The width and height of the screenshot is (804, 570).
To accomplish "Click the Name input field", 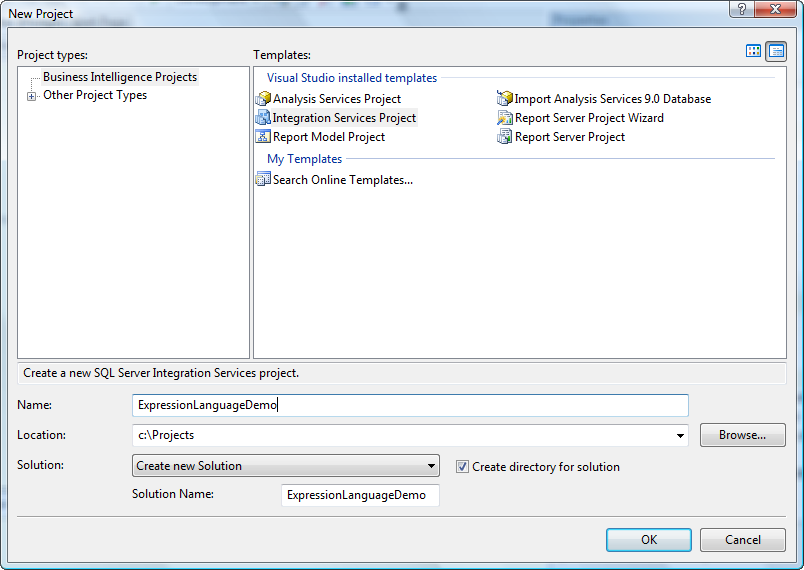I will pos(410,405).
